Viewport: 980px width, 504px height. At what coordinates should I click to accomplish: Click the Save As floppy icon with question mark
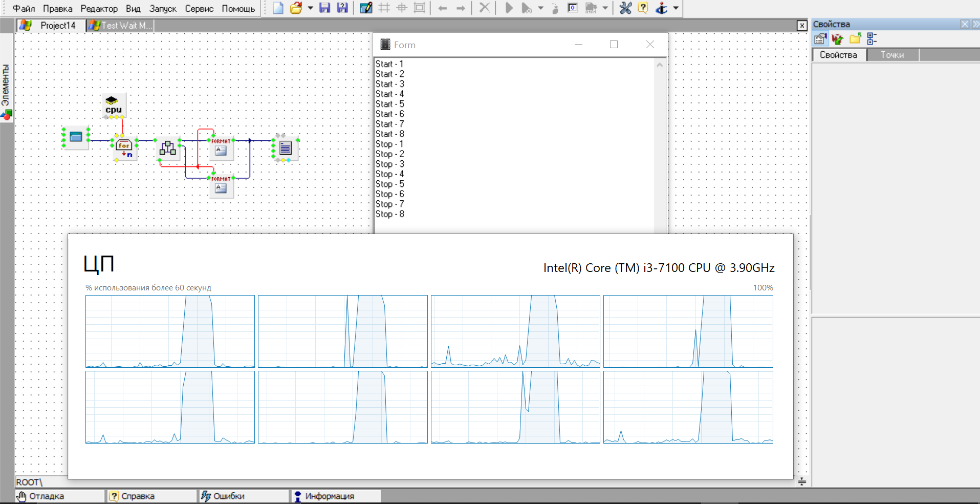pos(342,8)
